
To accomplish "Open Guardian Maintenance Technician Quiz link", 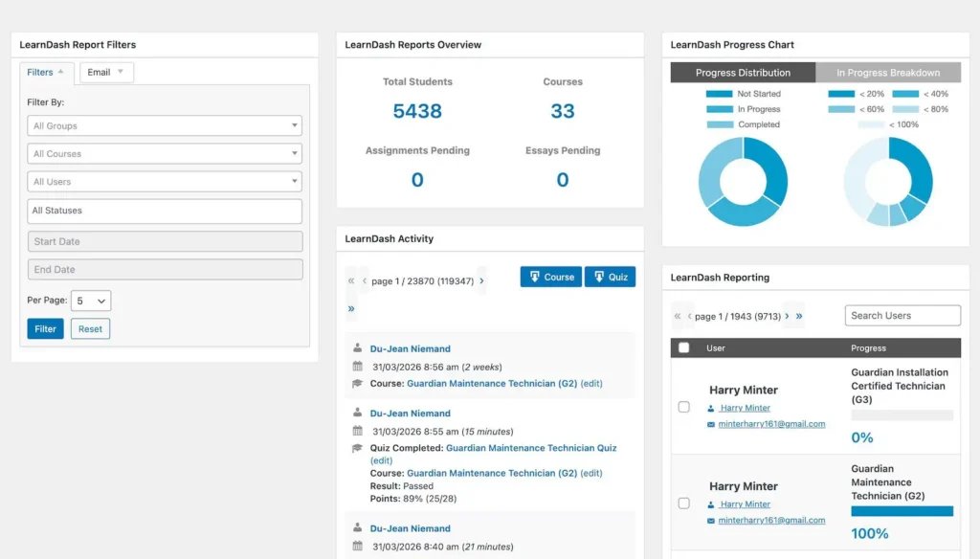I will 531,448.
